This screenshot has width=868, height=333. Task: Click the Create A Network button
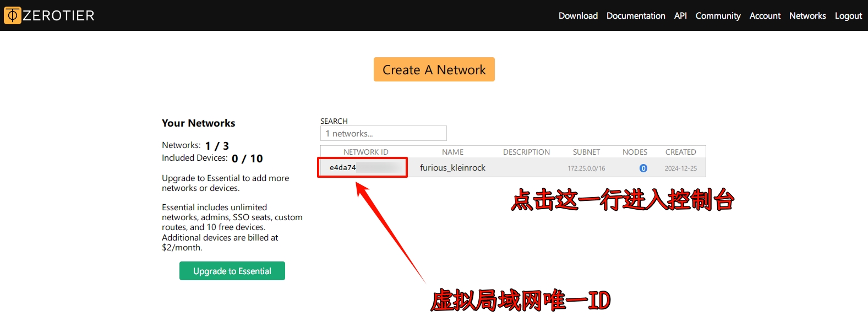(x=434, y=69)
